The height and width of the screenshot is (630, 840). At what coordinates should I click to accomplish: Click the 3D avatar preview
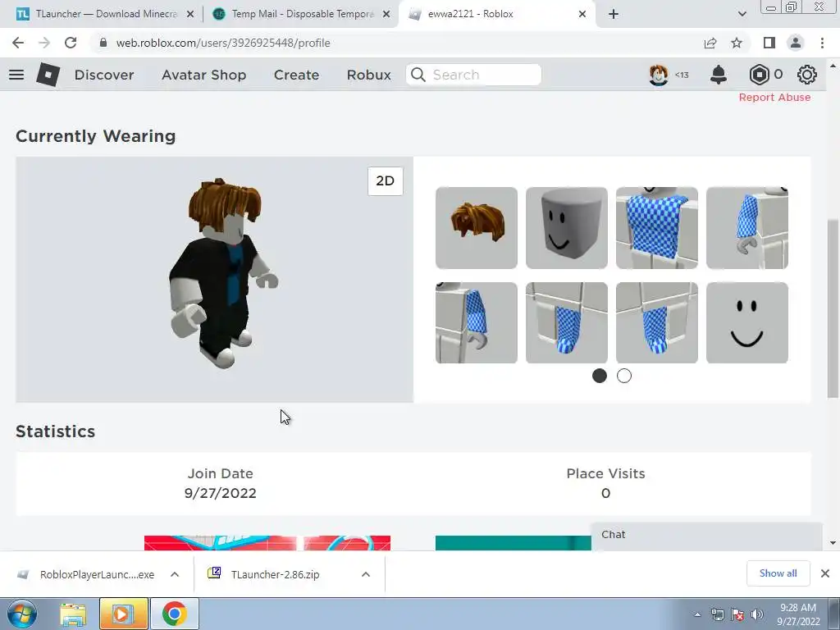tap(214, 280)
